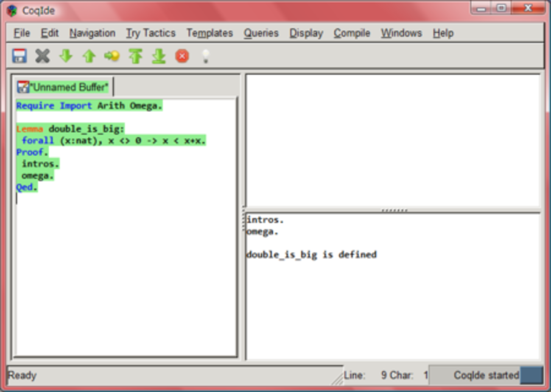Screen dimensions: 551x392
Task: Close the current buffer using the X icon
Action: click(x=42, y=56)
